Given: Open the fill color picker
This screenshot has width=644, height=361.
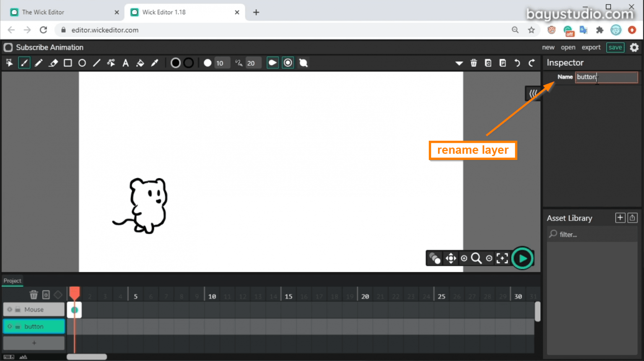Looking at the screenshot, I should (176, 63).
